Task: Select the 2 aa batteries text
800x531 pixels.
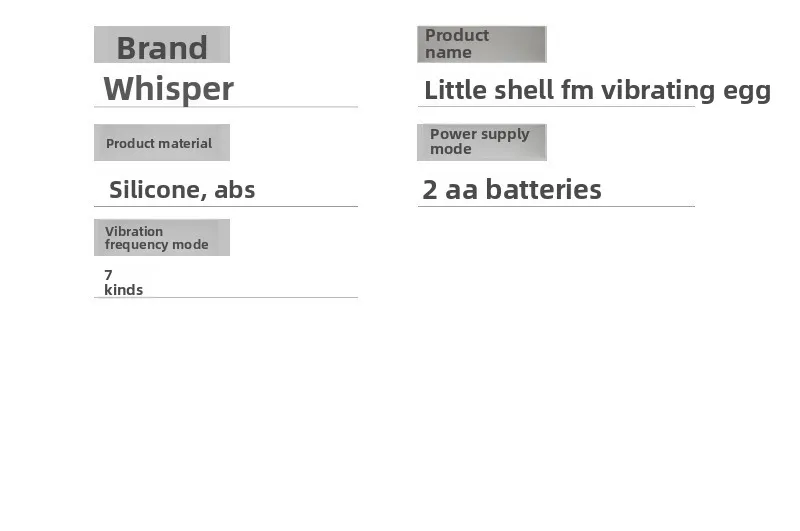Action: 512,189
